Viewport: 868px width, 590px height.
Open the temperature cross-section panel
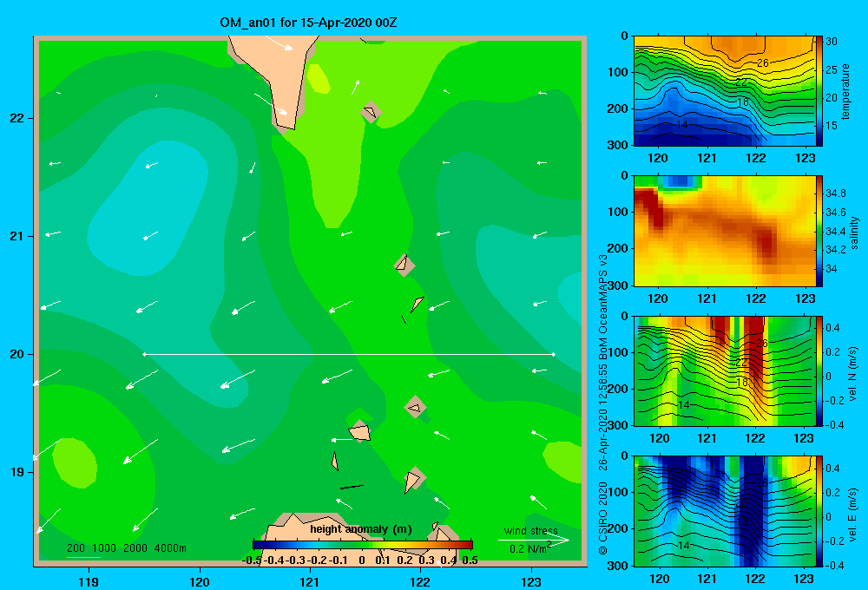tap(724, 91)
